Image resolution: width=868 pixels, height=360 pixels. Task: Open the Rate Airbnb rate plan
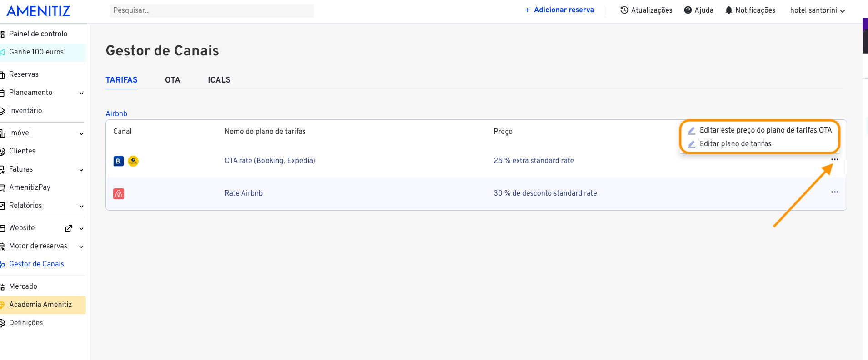[244, 193]
